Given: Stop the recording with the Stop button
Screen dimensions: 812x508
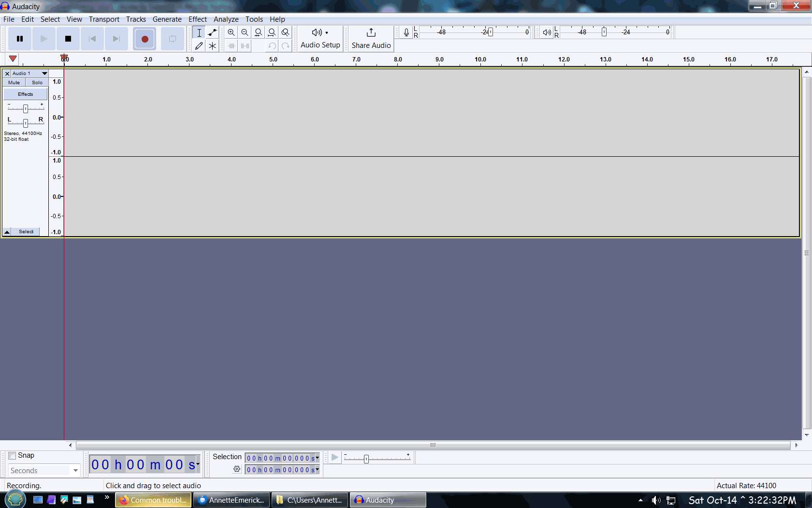Looking at the screenshot, I should coord(68,39).
